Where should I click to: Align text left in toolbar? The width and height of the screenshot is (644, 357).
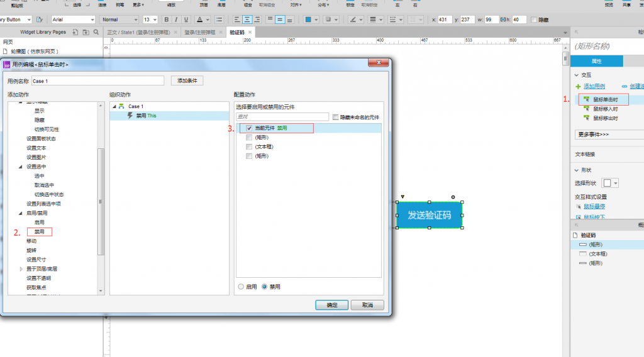pos(237,19)
